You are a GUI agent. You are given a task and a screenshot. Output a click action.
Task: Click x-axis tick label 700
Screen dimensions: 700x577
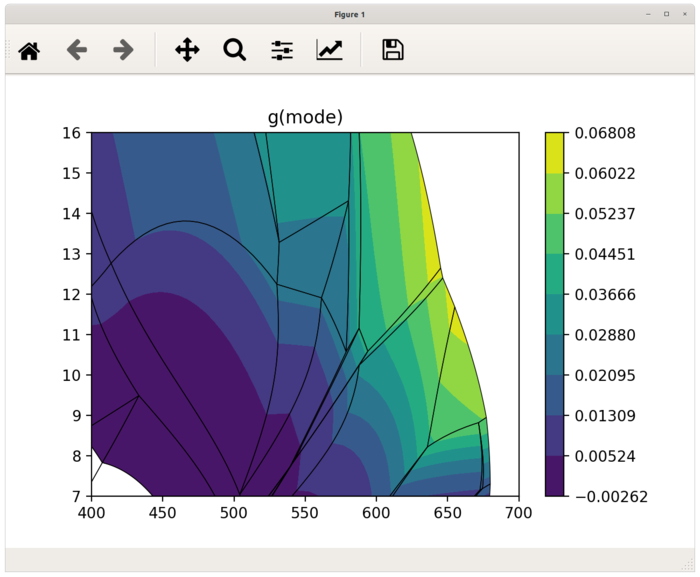519,513
